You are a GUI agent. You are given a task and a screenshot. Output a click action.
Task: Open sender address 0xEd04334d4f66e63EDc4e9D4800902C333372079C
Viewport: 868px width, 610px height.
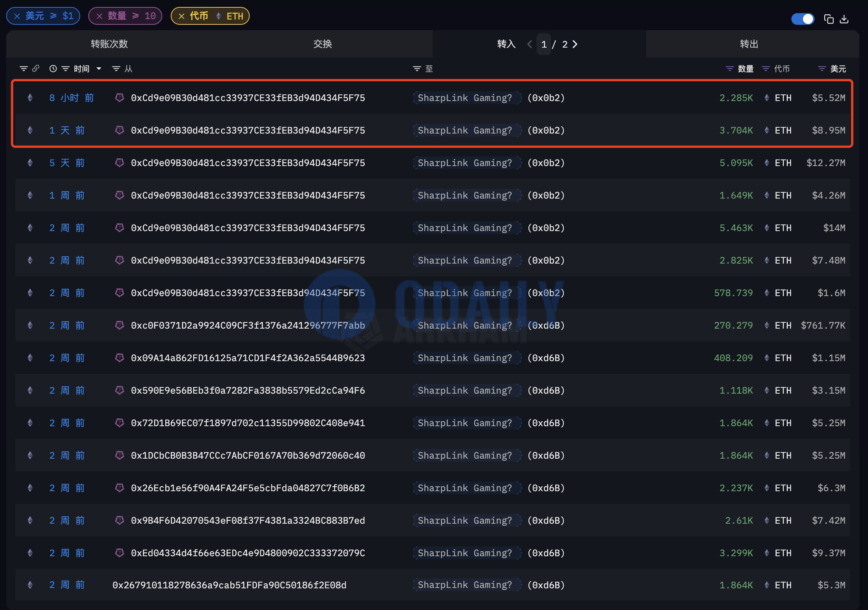[x=248, y=553]
